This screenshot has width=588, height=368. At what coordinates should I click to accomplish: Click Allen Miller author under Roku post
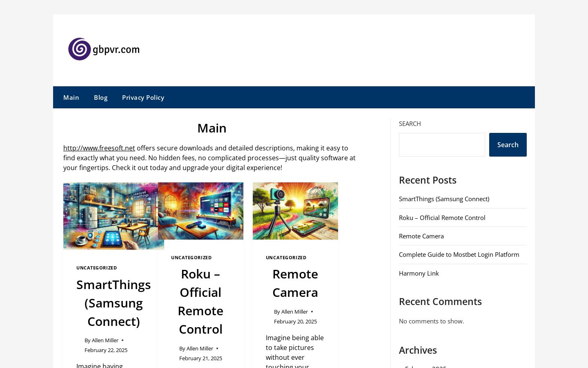(200, 348)
